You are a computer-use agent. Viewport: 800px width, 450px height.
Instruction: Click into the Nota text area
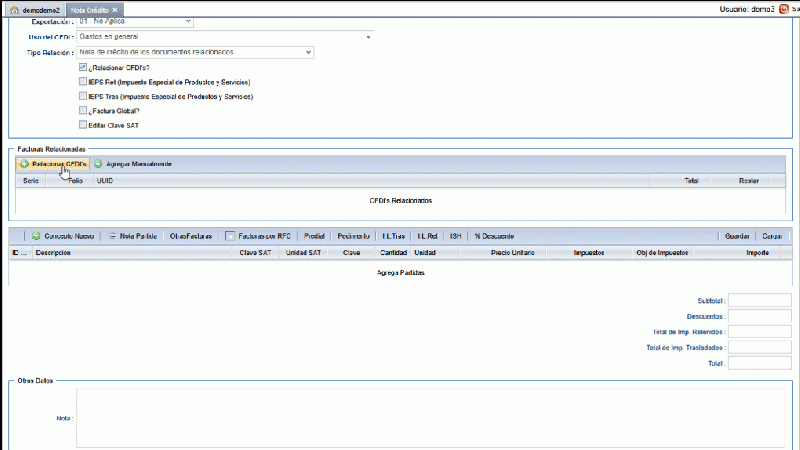[x=430, y=418]
